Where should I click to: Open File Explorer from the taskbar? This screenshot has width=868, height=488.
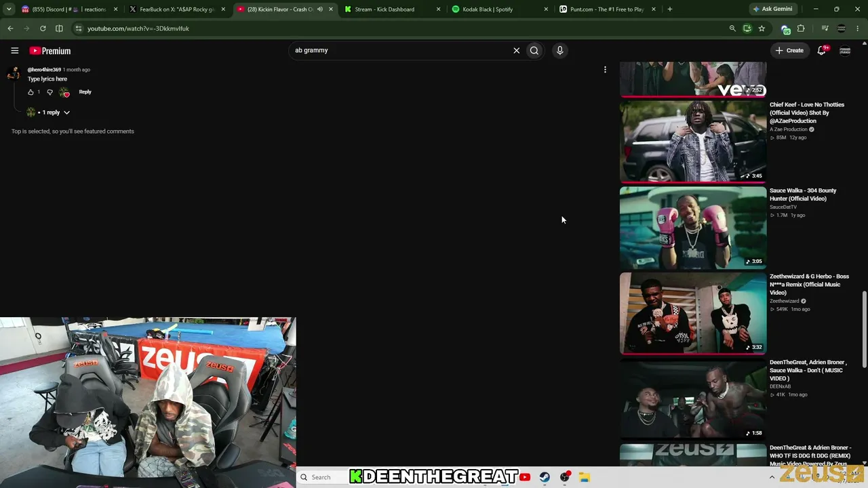[x=584, y=477]
